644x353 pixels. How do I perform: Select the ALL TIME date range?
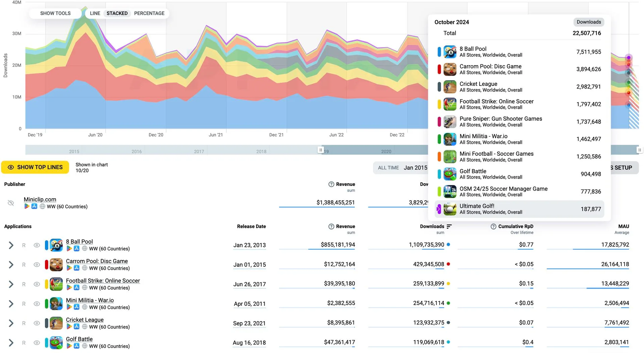coord(388,168)
